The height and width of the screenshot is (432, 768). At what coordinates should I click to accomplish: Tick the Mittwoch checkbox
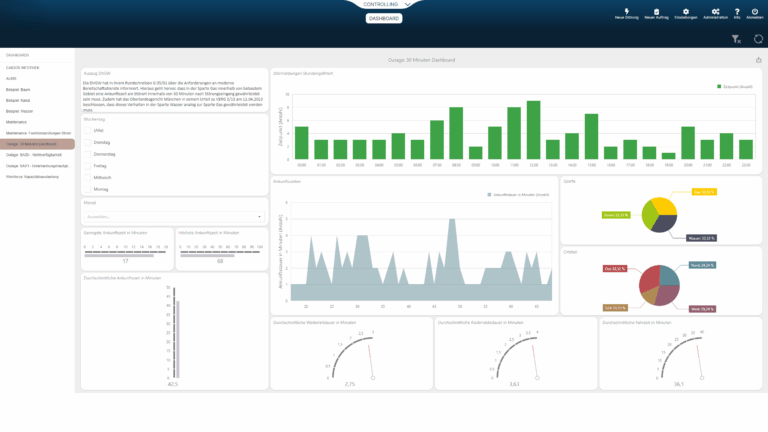(x=88, y=178)
